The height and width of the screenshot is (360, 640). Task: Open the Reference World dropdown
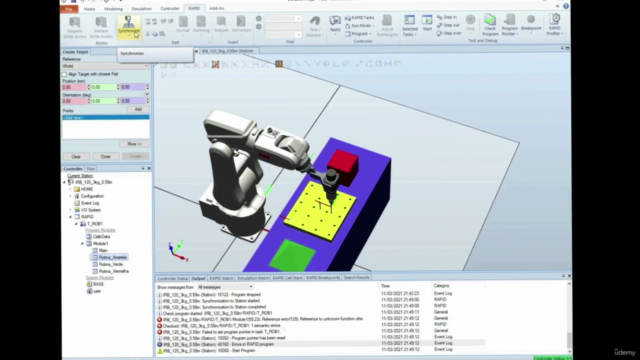coord(106,66)
